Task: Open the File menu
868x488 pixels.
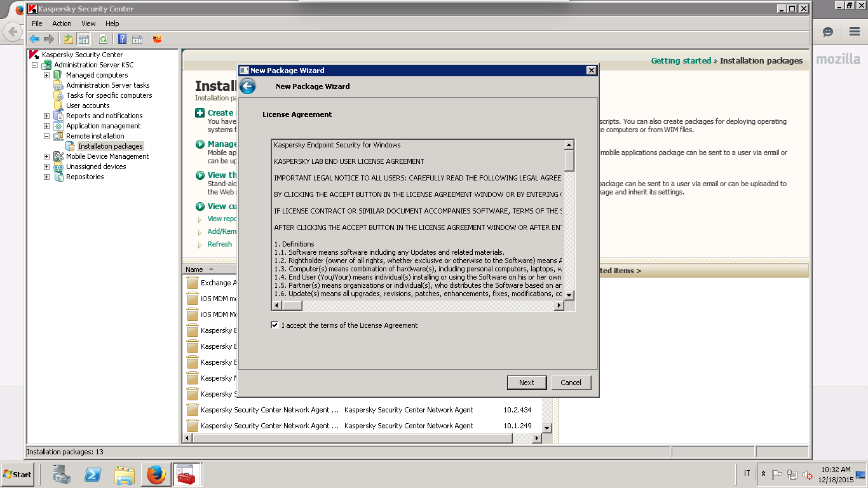Action: 37,24
